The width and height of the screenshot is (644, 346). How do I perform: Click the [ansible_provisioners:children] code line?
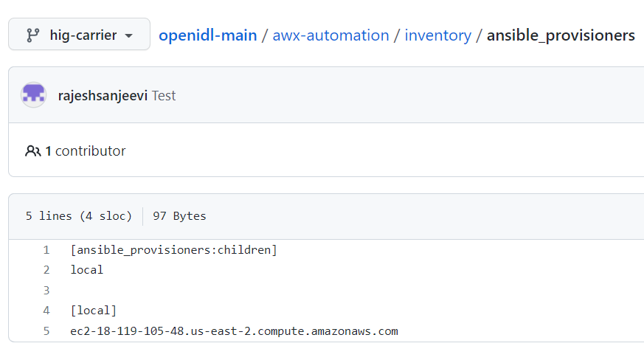pos(174,250)
